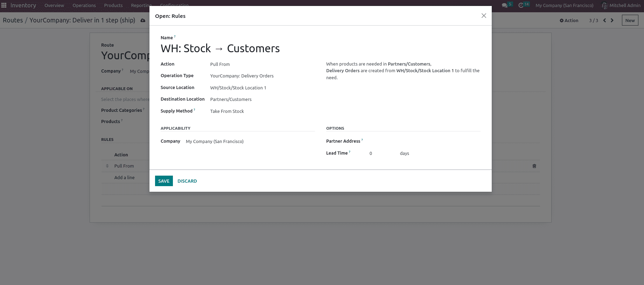This screenshot has height=285, width=644.
Task: Save the rule
Action: coord(164,181)
